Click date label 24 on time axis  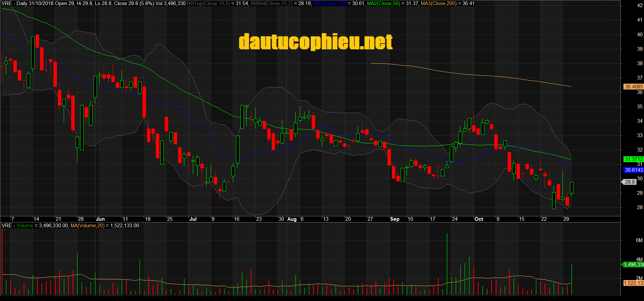click(455, 219)
